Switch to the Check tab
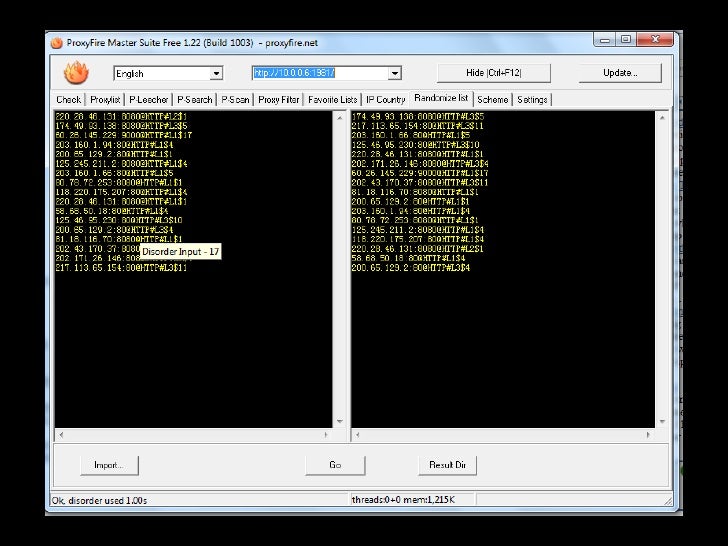 coord(68,99)
